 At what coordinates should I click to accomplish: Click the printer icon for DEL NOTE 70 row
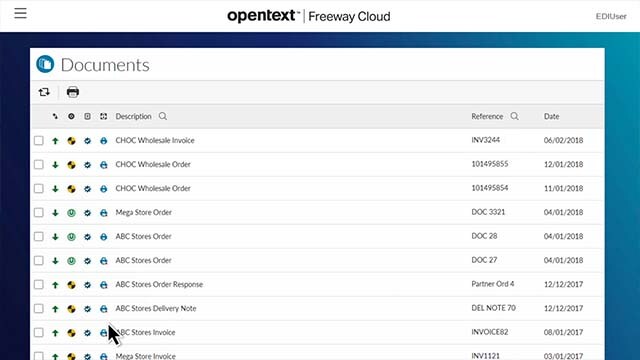point(104,309)
